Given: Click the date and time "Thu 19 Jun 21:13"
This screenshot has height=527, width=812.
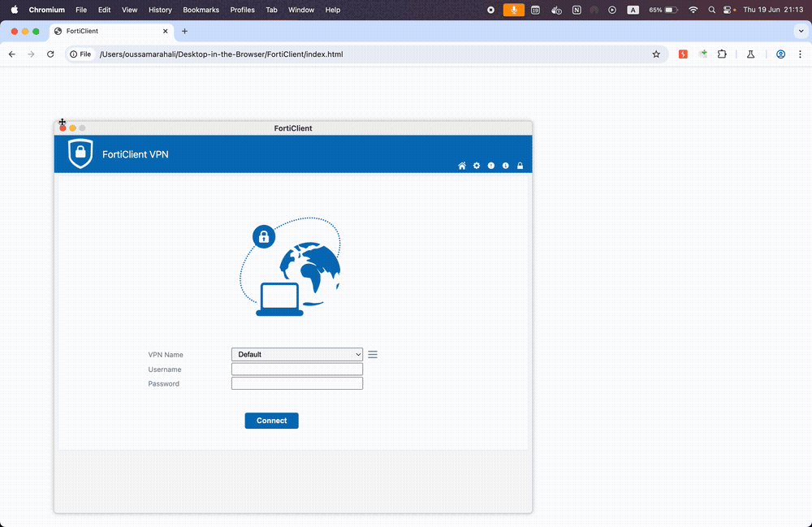Looking at the screenshot, I should 773,10.
